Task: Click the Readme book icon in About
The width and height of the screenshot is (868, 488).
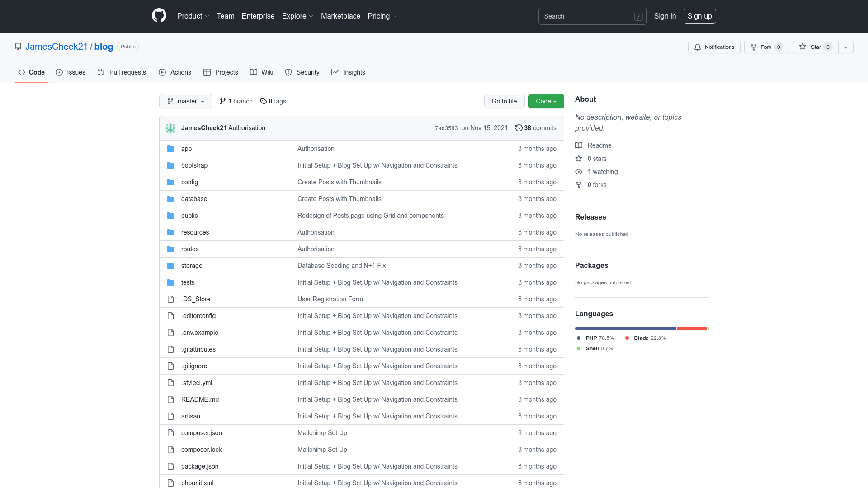Action: 579,145
